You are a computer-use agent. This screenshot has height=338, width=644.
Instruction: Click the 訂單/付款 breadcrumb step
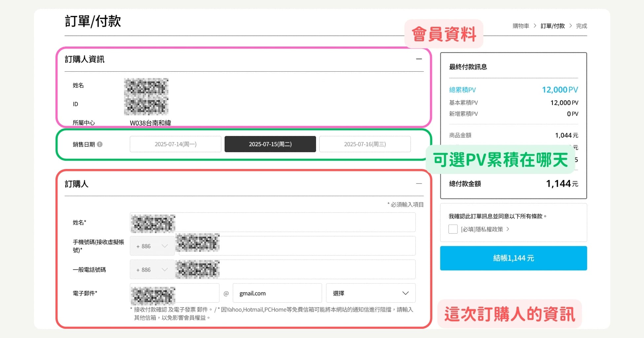click(553, 25)
